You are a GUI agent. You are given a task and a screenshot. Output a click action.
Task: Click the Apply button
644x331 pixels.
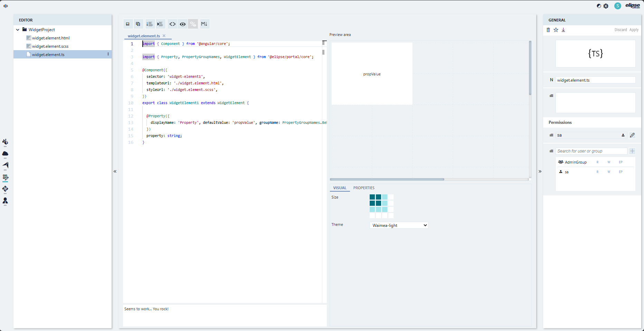click(634, 30)
